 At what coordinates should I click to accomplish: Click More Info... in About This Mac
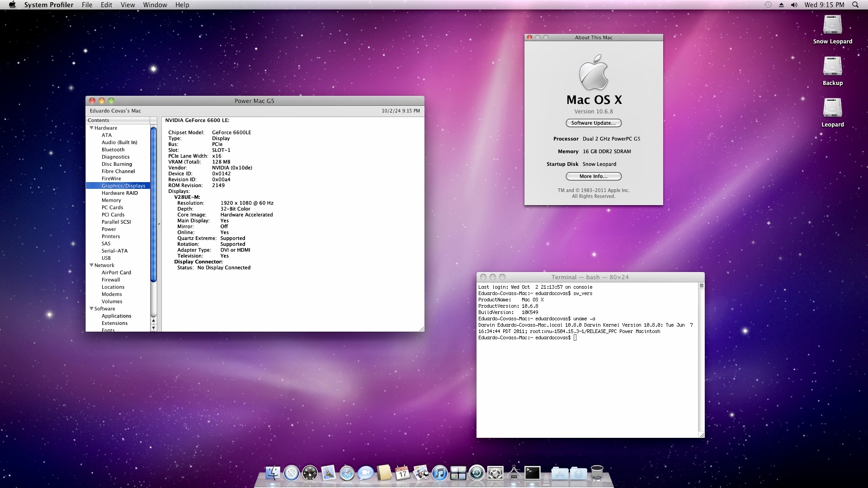(594, 176)
